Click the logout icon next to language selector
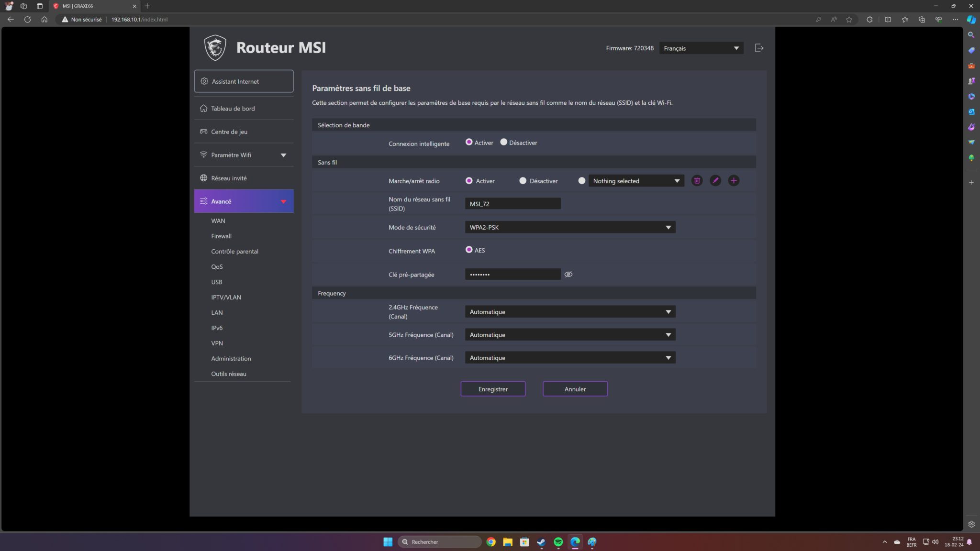 pos(759,48)
